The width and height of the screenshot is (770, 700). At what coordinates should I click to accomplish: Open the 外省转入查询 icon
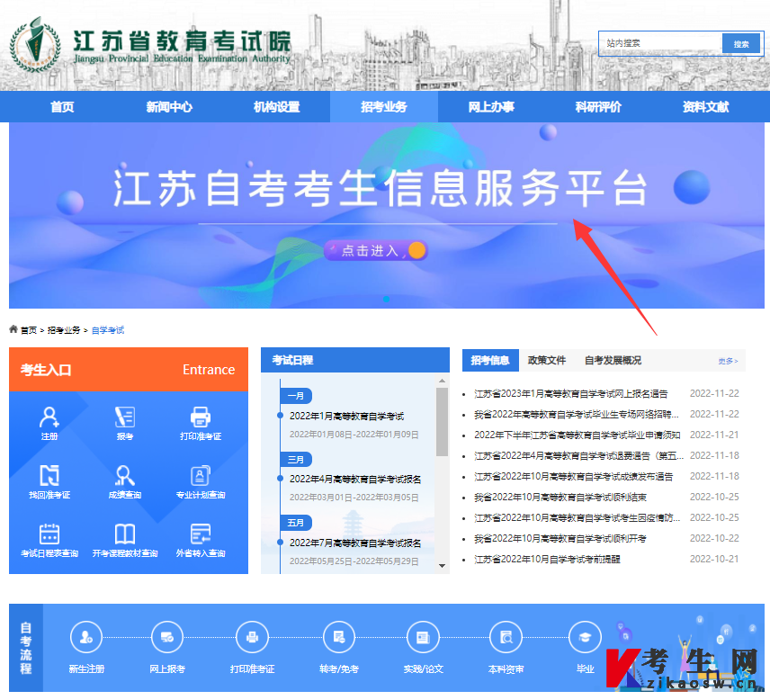[x=201, y=534]
